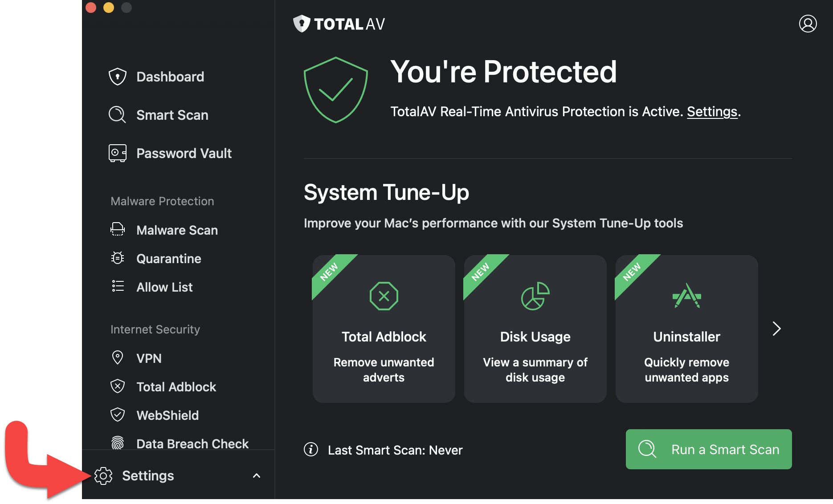The height and width of the screenshot is (504, 833).
Task: Click the Dashboard shield icon in sidebar
Action: [118, 77]
